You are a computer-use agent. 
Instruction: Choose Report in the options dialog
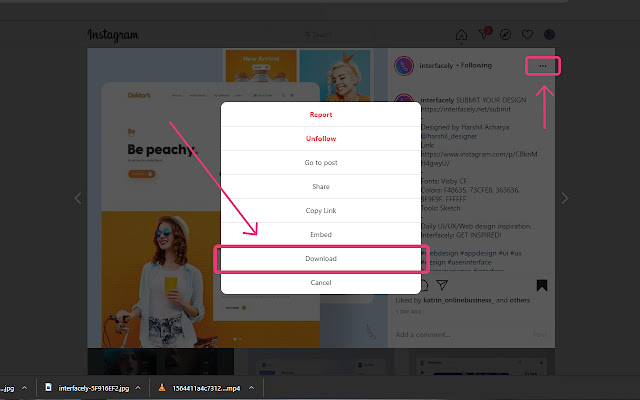pyautogui.click(x=321, y=115)
